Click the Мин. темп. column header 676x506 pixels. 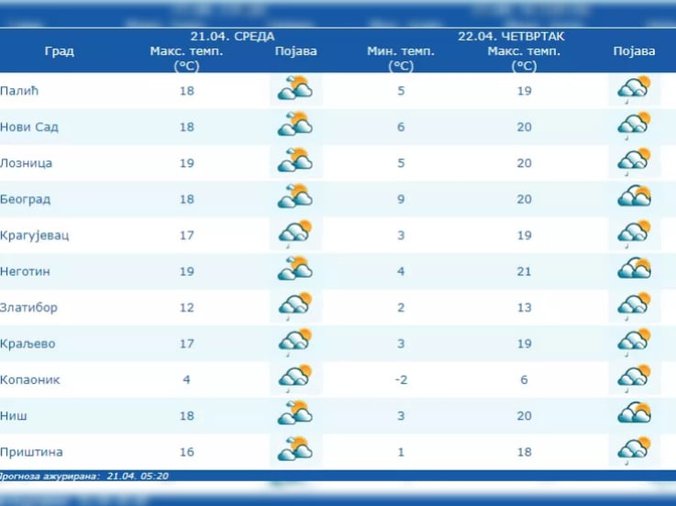(401, 58)
